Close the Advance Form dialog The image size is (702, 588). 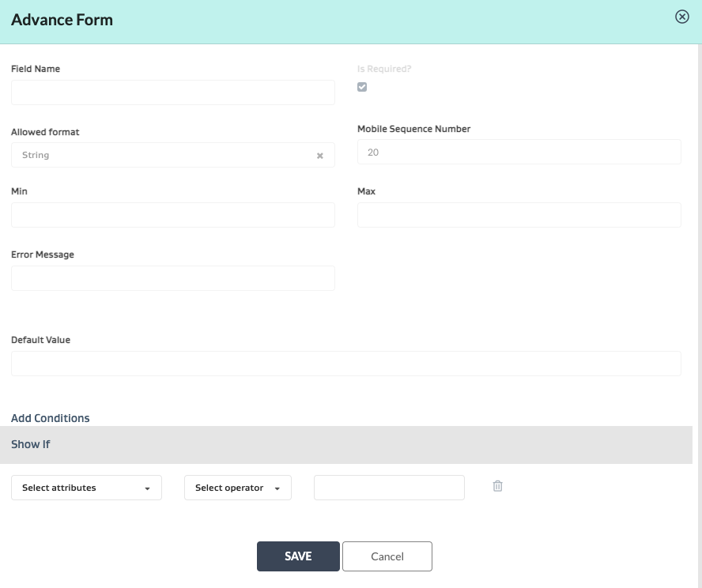(x=681, y=17)
